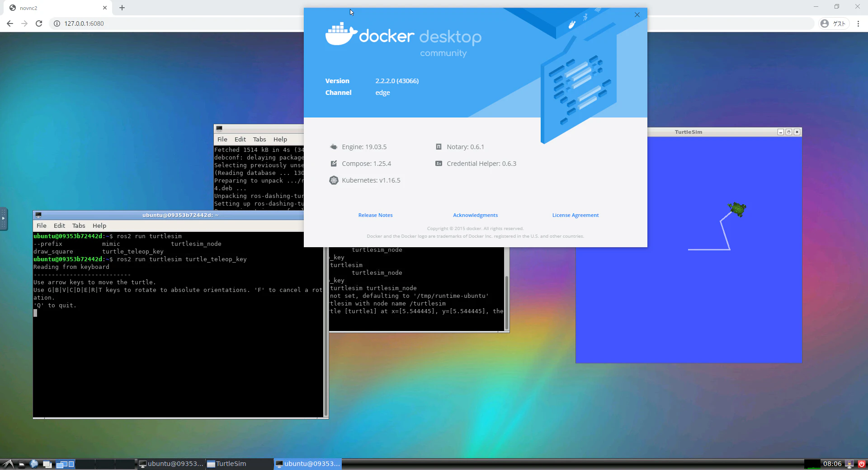Go forward in the browser
Viewport: 868px width, 470px height.
[24, 23]
